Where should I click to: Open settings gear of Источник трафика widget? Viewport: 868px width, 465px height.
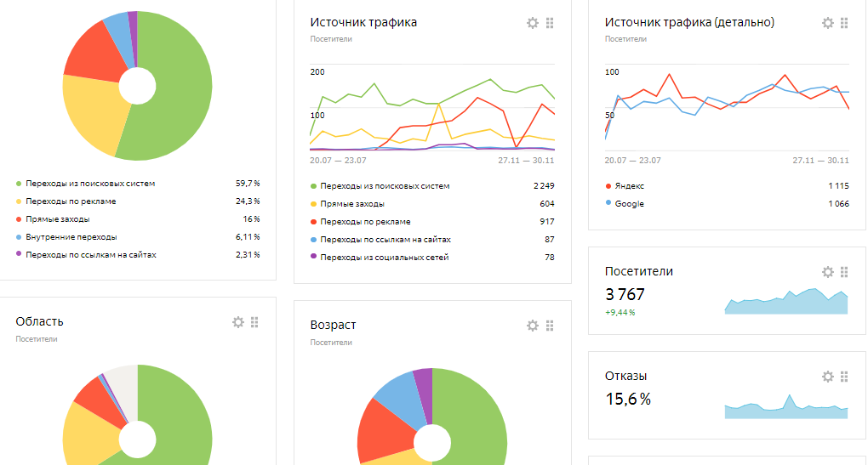click(x=533, y=23)
